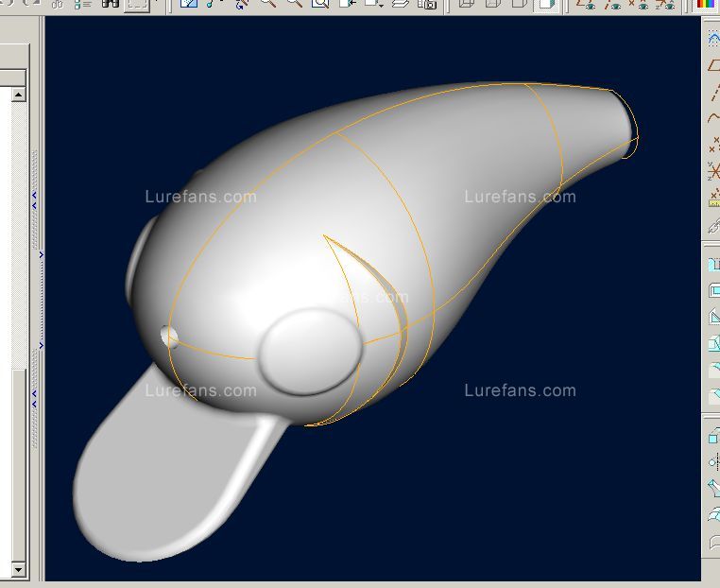
Task: Click the lower single right-pointing sash arrow
Action: click(x=42, y=345)
